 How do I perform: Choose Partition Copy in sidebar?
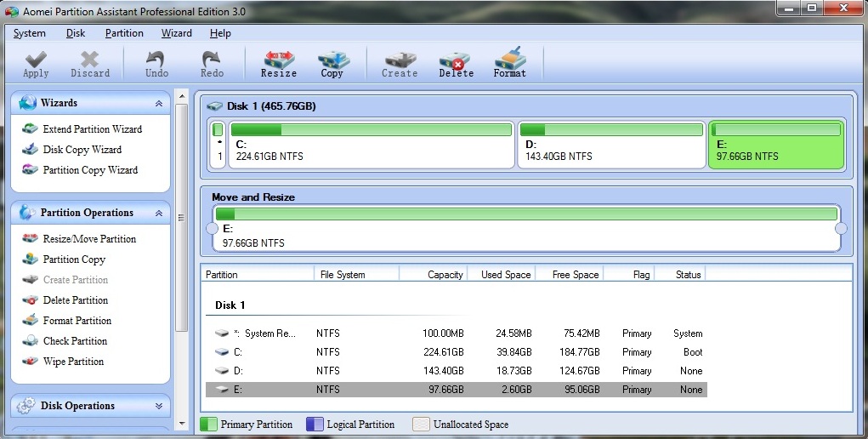pyautogui.click(x=74, y=259)
